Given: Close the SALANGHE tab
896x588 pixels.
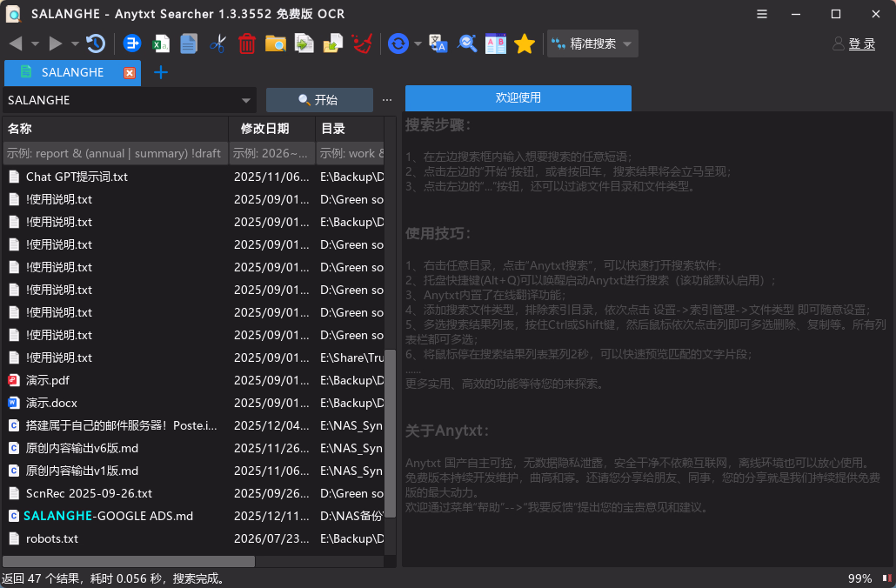Looking at the screenshot, I should 130,72.
